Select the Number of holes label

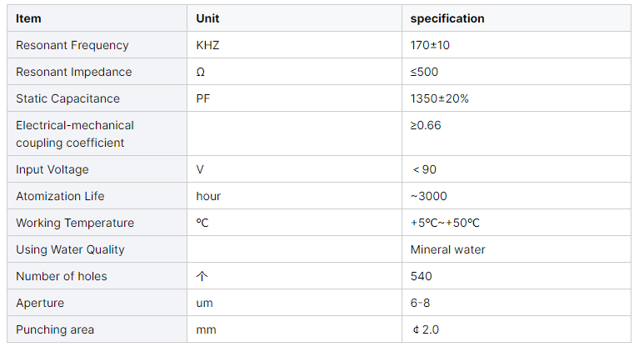[x=61, y=276]
